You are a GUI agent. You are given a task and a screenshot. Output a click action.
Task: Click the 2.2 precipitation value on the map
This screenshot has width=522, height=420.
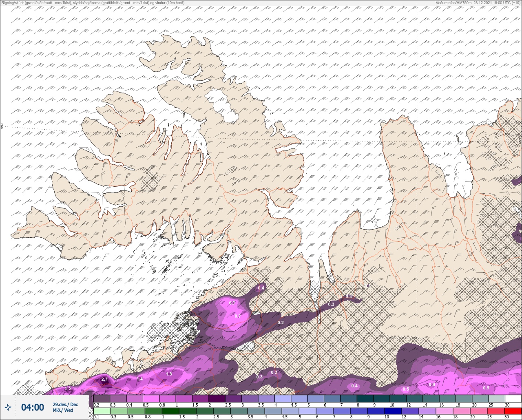pos(68,389)
